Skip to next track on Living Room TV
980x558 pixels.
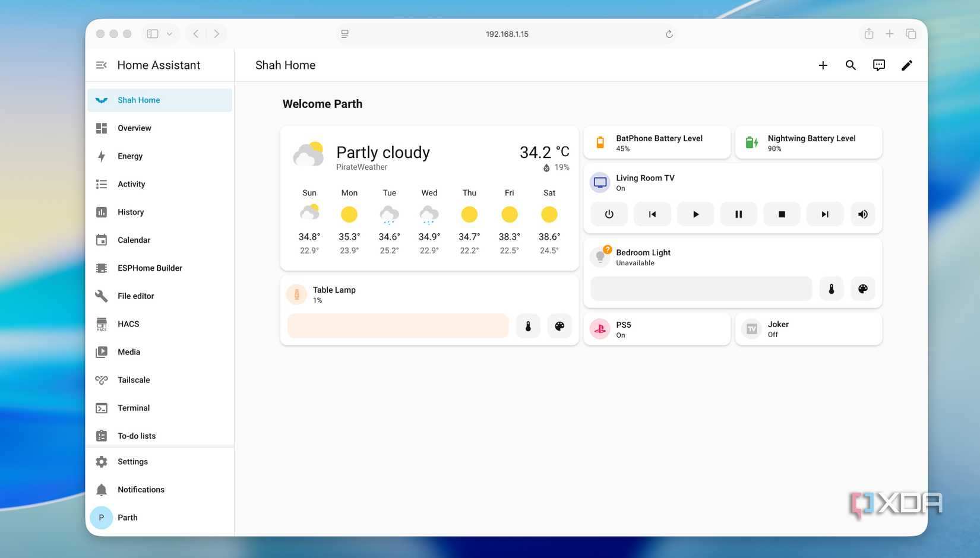(x=824, y=214)
